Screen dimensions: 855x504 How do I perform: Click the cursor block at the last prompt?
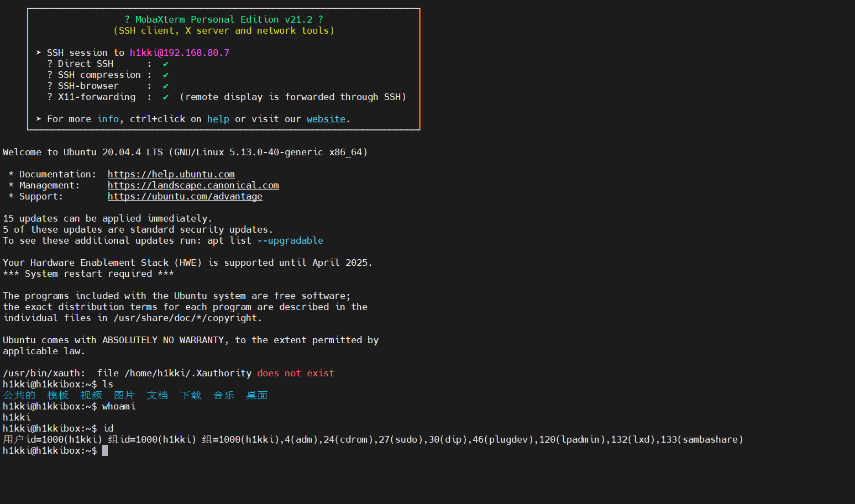click(105, 450)
